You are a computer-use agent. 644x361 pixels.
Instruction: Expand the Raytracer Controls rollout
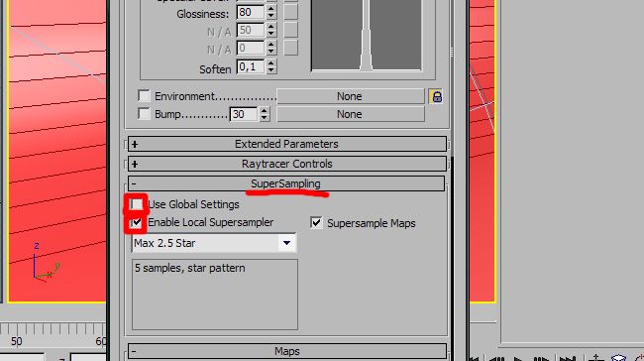(x=286, y=164)
